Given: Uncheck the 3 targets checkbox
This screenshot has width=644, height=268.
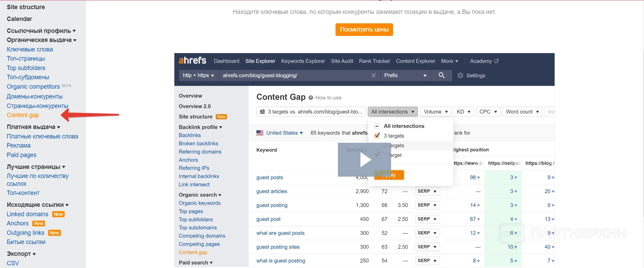Looking at the screenshot, I should pos(377,136).
